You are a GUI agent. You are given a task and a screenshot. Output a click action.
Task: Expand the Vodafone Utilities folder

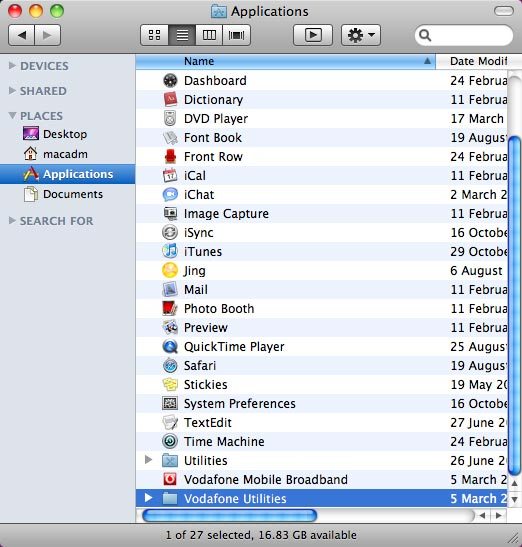[x=148, y=498]
